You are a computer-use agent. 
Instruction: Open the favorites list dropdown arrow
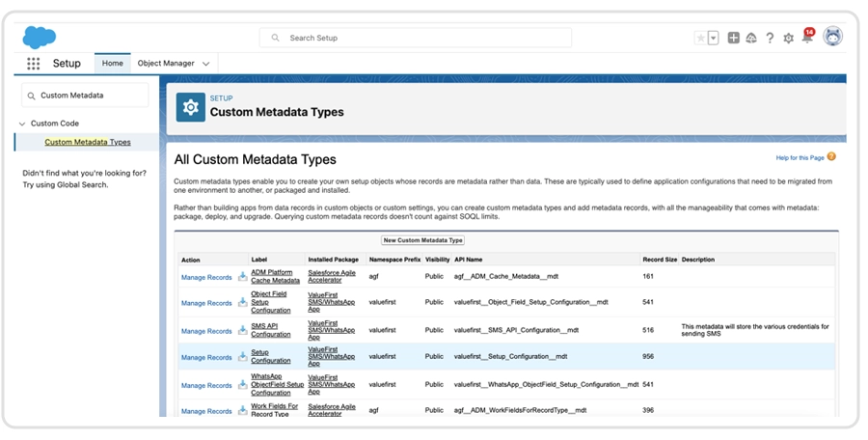click(x=714, y=38)
